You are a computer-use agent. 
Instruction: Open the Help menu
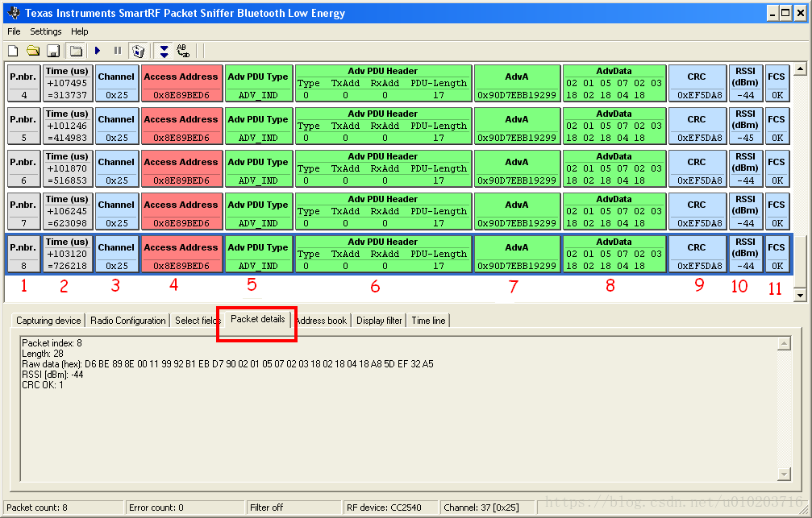(79, 31)
